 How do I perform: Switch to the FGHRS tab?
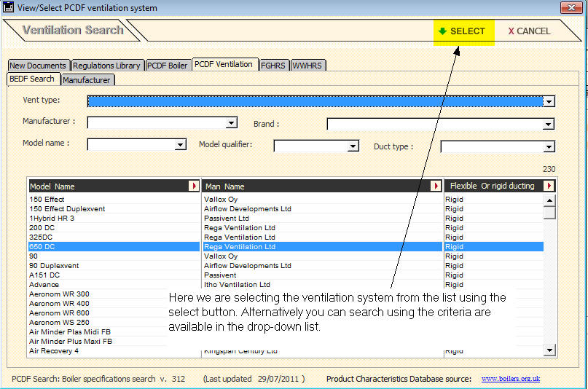click(273, 66)
